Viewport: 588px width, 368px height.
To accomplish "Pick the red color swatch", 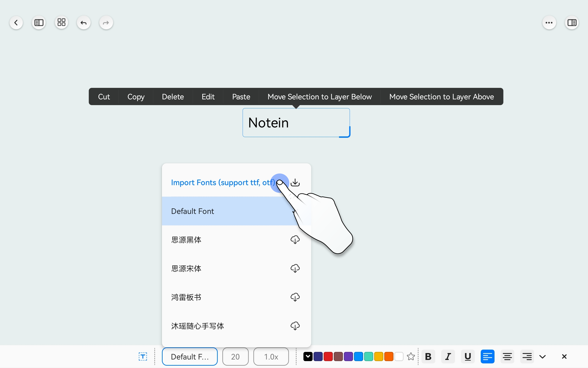I will [x=328, y=356].
